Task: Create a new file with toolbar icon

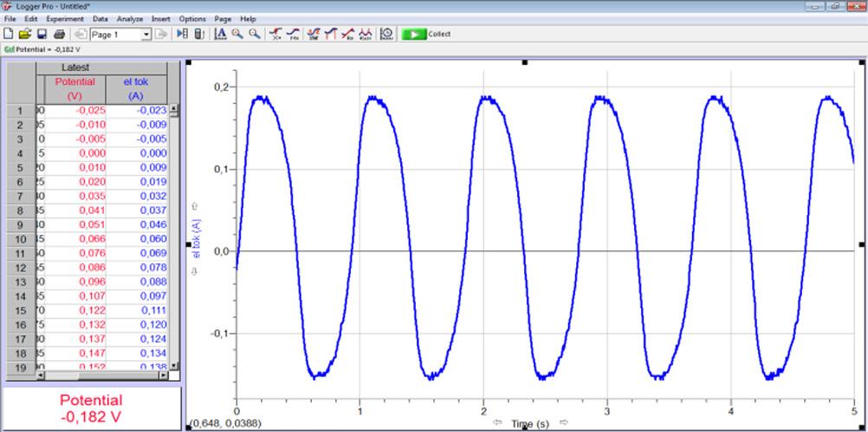Action: point(9,34)
